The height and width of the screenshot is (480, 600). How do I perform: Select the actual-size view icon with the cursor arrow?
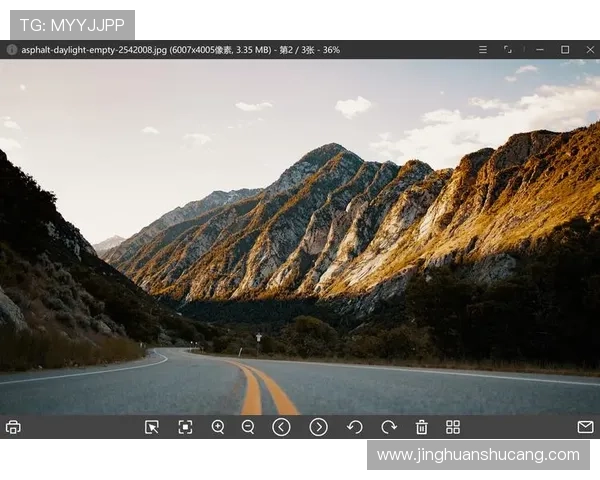[152, 427]
